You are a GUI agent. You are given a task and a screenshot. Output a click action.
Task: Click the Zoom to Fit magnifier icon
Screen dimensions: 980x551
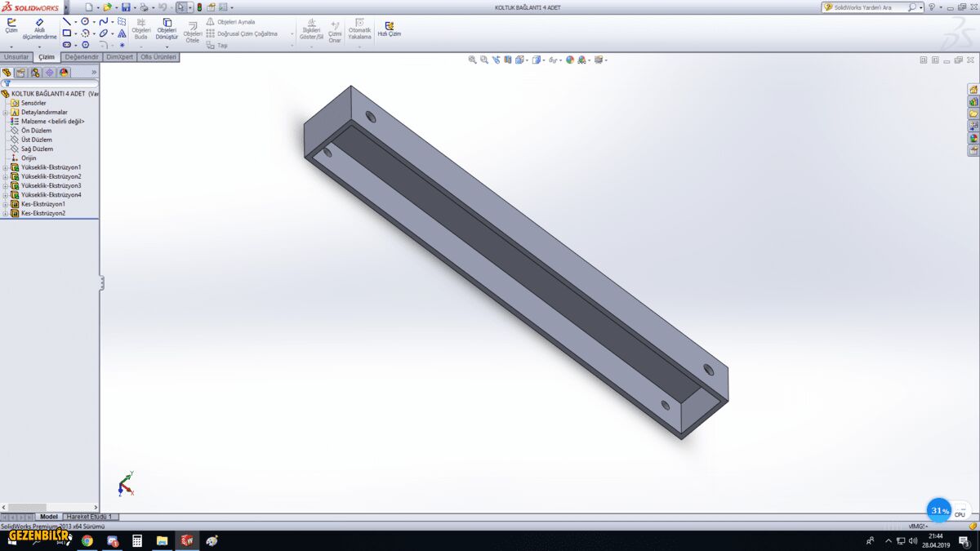coord(472,60)
